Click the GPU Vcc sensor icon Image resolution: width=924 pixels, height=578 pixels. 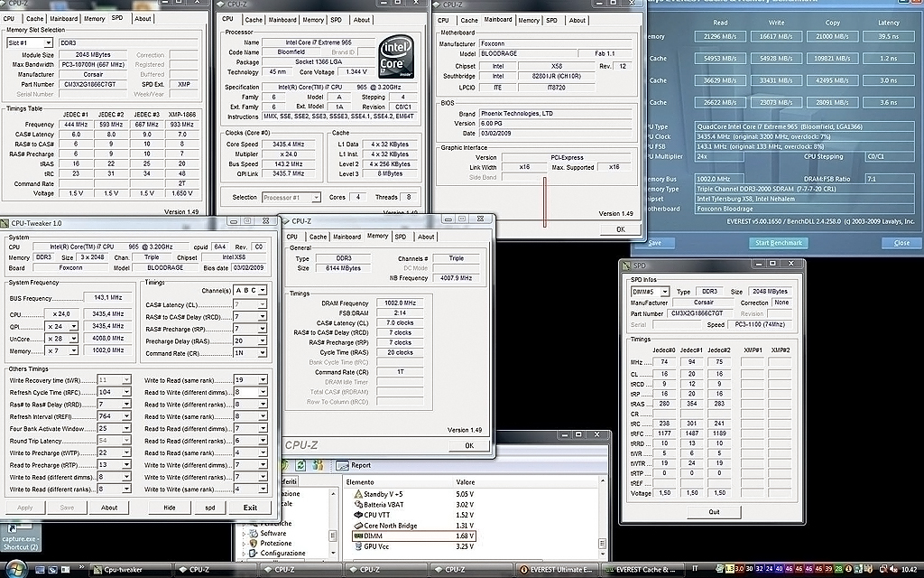pos(357,546)
